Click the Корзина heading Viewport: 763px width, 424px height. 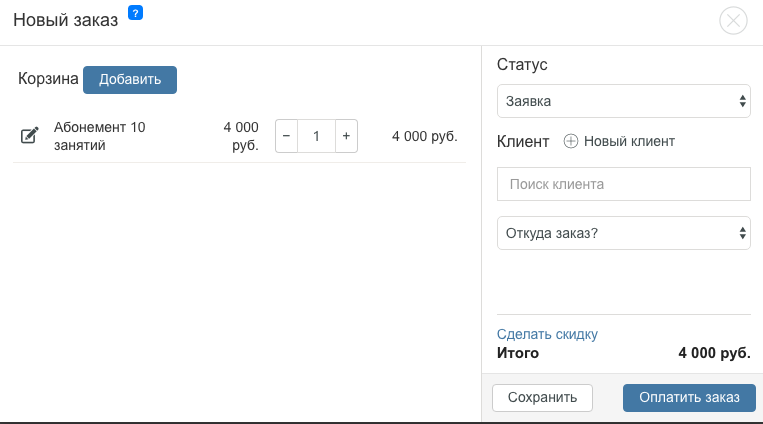pos(48,78)
